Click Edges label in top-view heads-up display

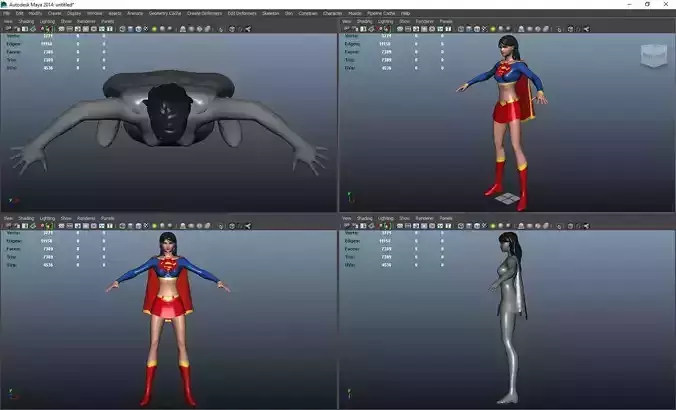(x=13, y=44)
